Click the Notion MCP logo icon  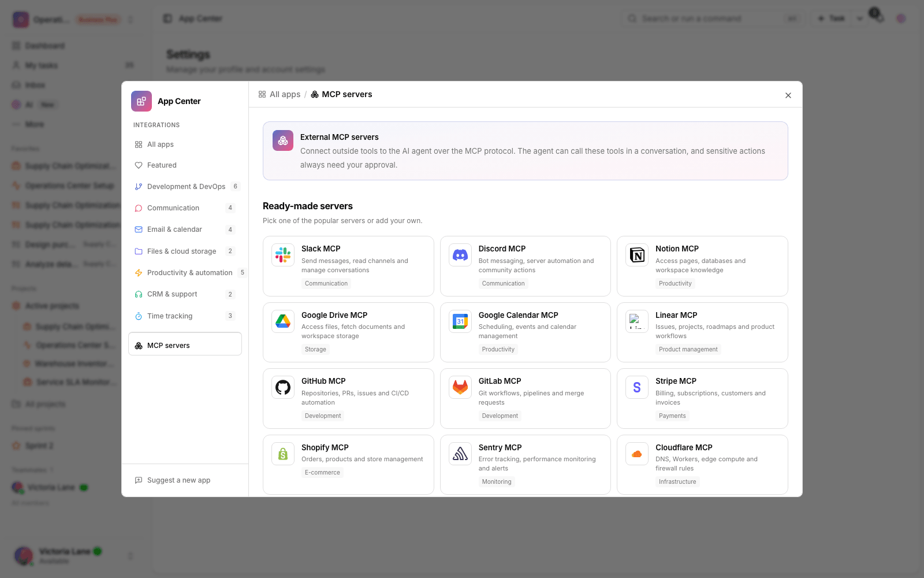click(637, 255)
